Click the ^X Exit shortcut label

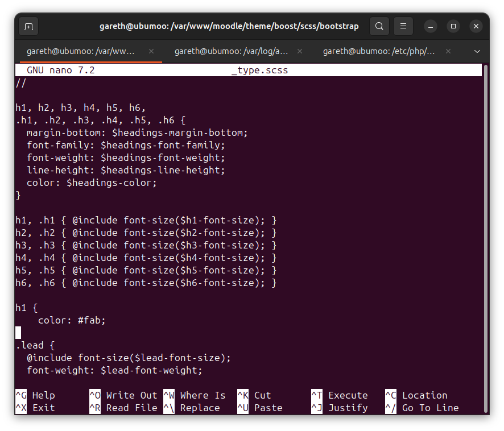click(35, 408)
